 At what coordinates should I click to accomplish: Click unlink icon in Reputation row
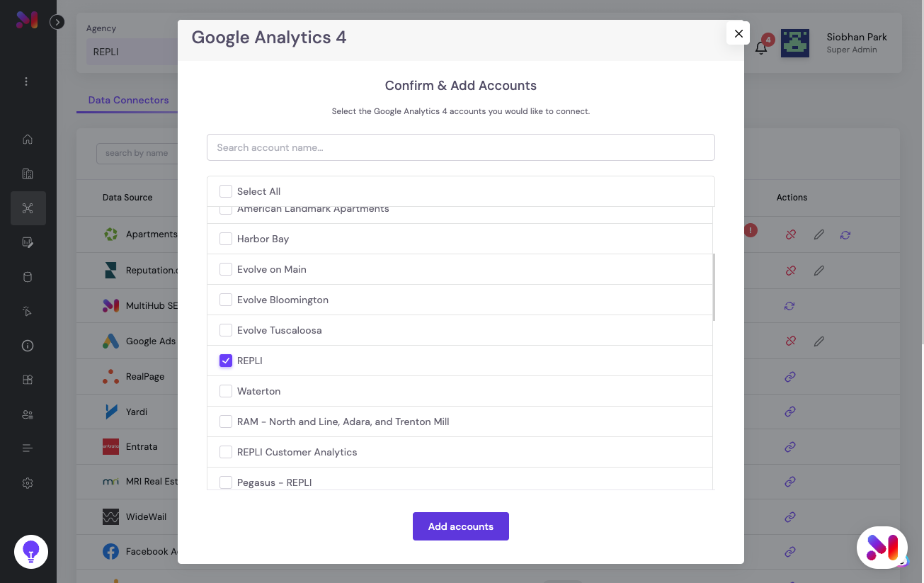(x=791, y=271)
